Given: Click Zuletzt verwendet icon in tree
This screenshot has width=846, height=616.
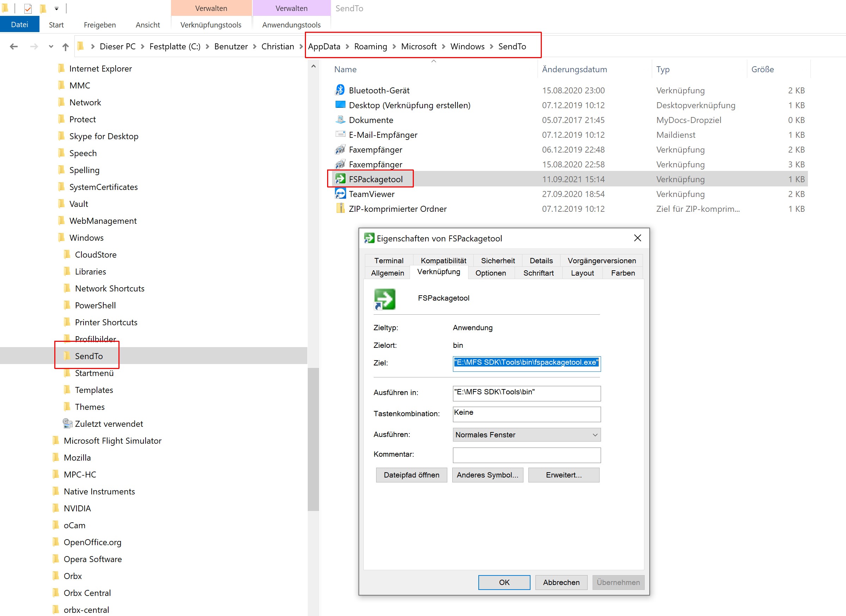Looking at the screenshot, I should click(x=67, y=424).
